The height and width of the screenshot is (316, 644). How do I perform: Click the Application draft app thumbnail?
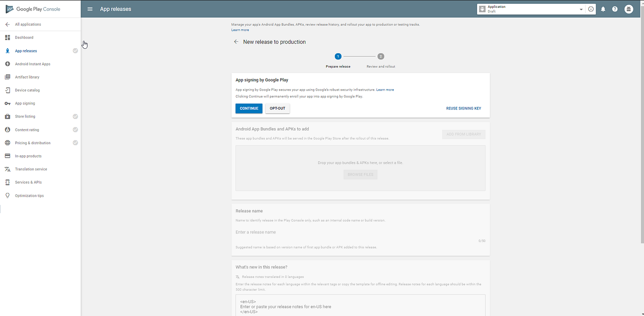pos(482,9)
